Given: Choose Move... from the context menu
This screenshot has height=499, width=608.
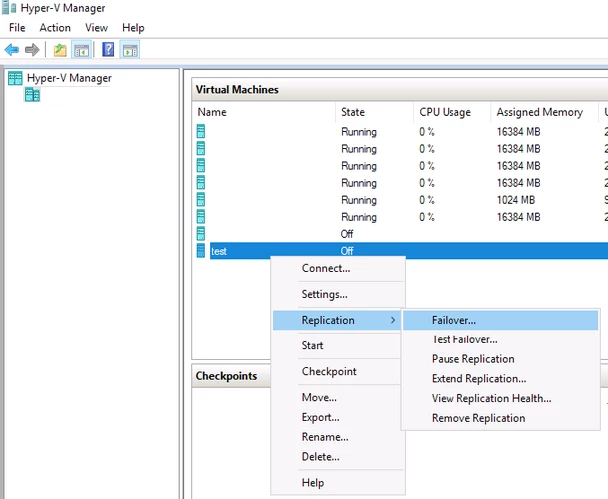Looking at the screenshot, I should coord(319,397).
